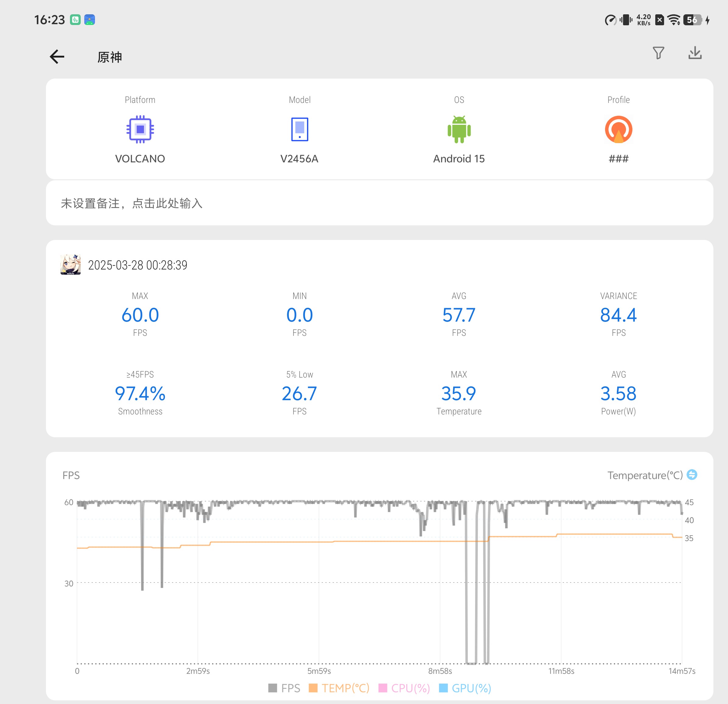This screenshot has height=704, width=728.
Task: Click the pink CPU legend swatch
Action: tap(383, 688)
